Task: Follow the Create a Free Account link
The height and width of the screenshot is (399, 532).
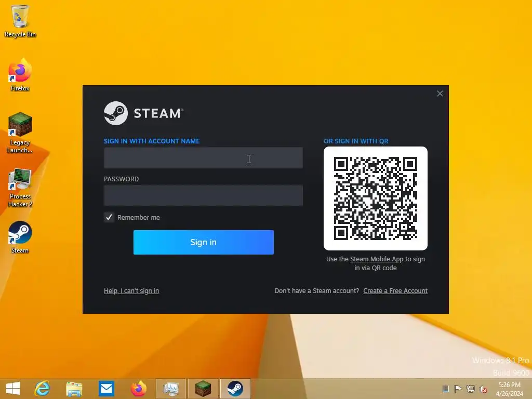Action: (x=395, y=291)
